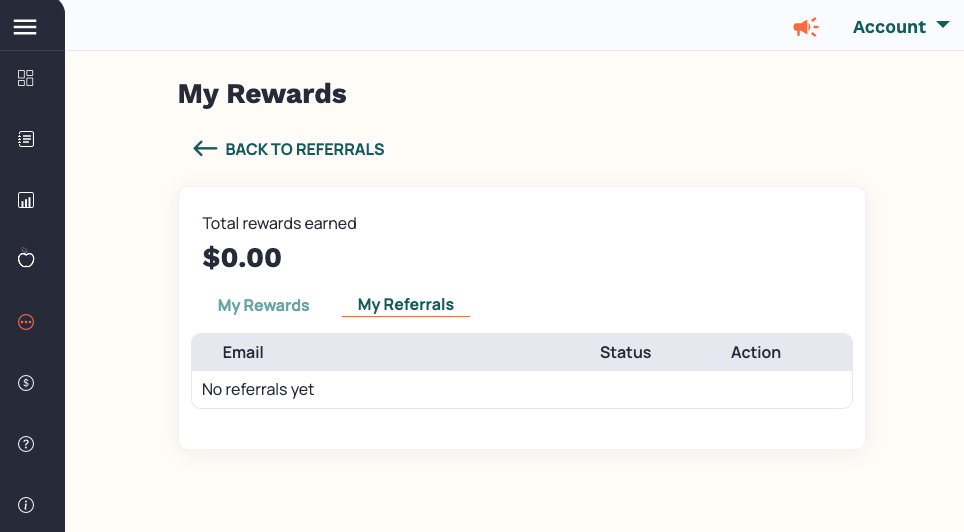Open the bar chart reports icon

pyautogui.click(x=26, y=200)
